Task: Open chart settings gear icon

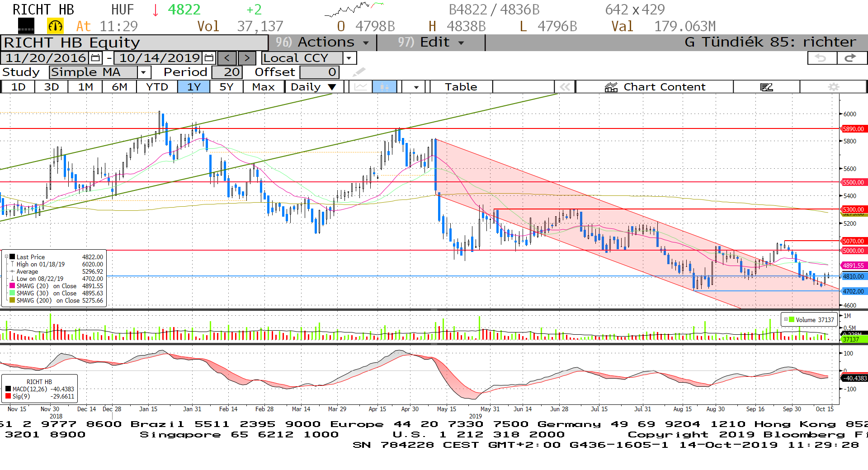Action: (833, 87)
